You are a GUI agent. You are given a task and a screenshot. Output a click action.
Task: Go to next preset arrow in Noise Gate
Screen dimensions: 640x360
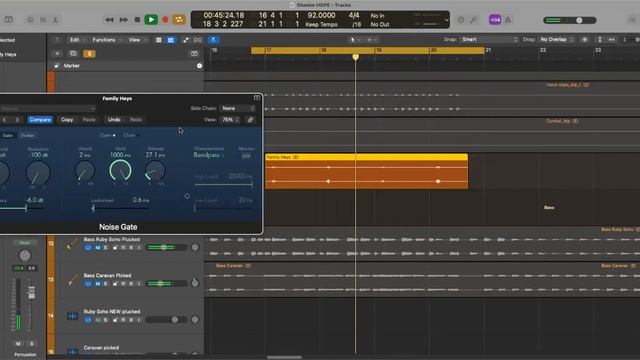17,120
